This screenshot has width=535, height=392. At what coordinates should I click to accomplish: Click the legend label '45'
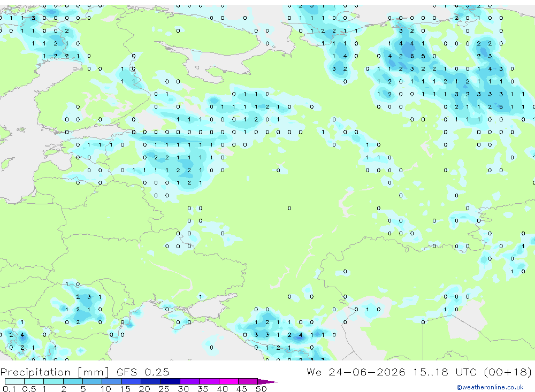(242, 389)
